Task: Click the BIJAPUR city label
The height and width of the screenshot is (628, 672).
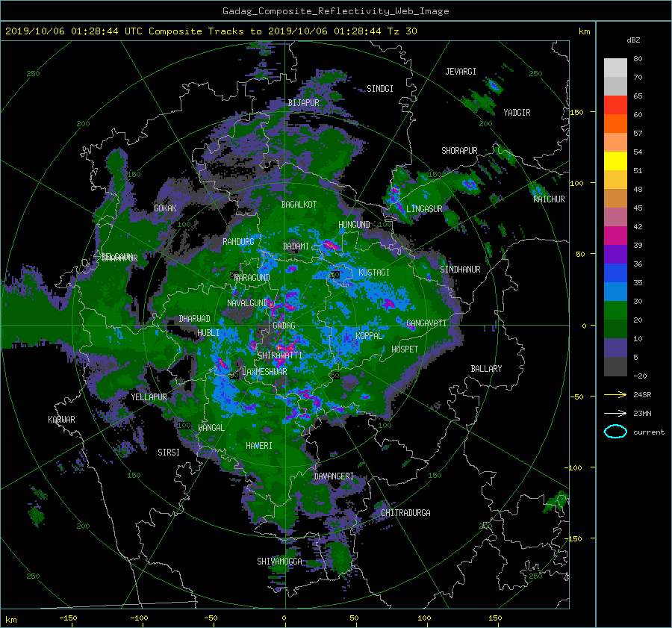Action: coord(303,103)
